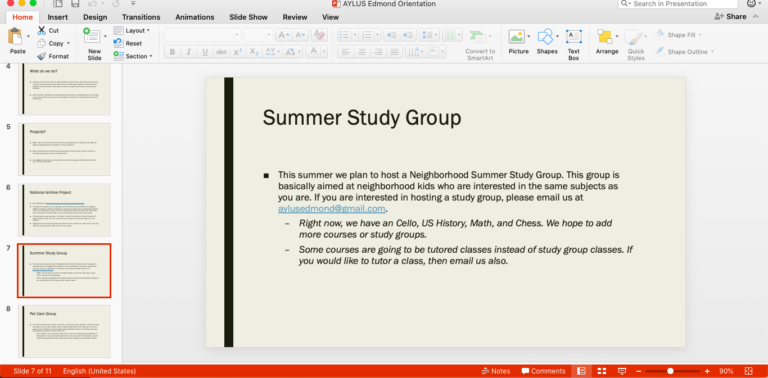Select the Pet Care Group slide thumbnail

click(x=64, y=331)
